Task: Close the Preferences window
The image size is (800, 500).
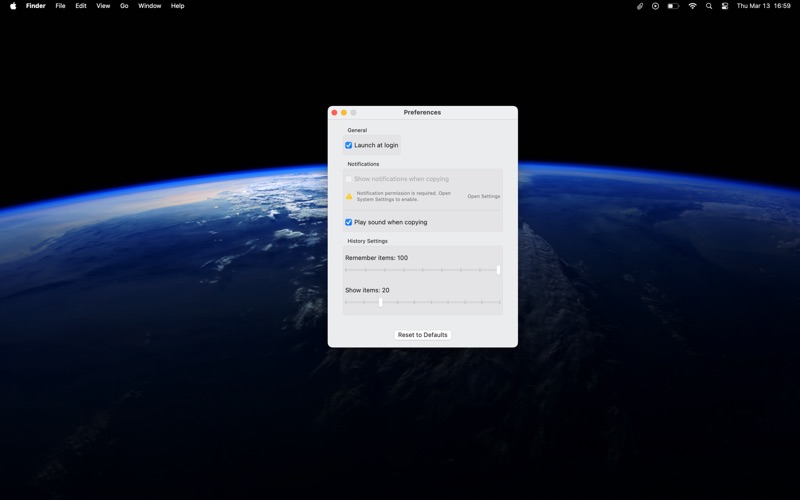Action: pyautogui.click(x=335, y=113)
